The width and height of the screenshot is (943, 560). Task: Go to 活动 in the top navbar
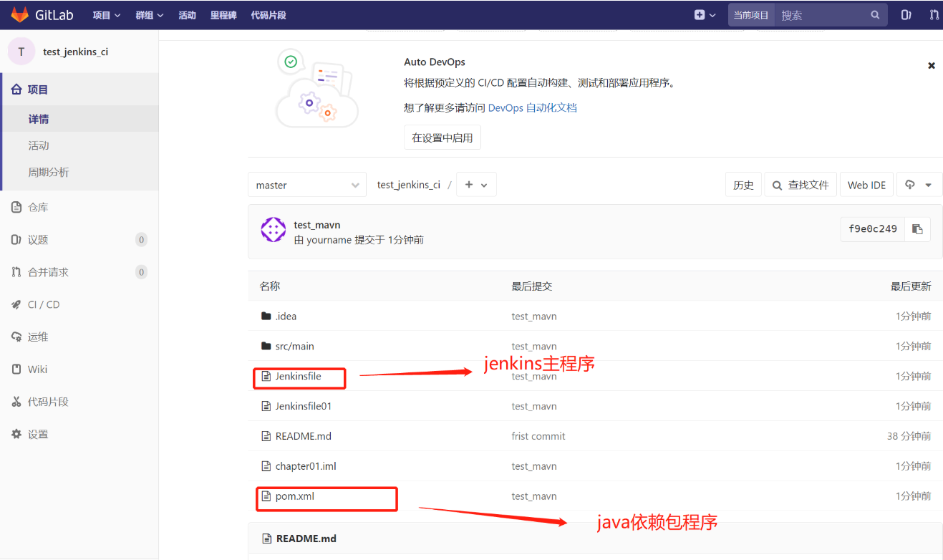[x=187, y=15]
